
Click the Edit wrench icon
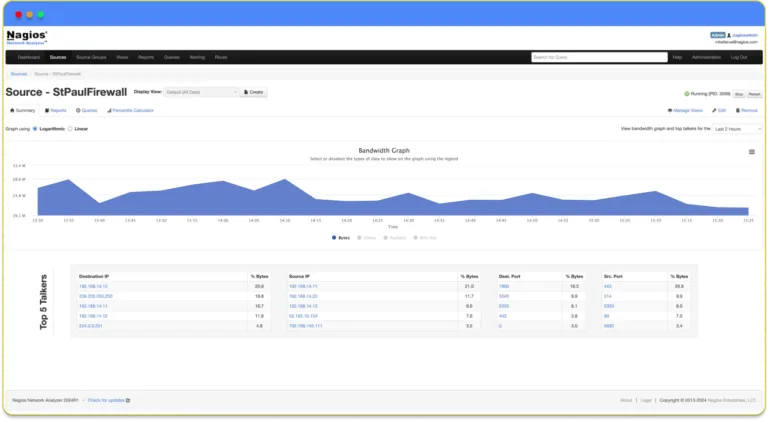pos(713,110)
